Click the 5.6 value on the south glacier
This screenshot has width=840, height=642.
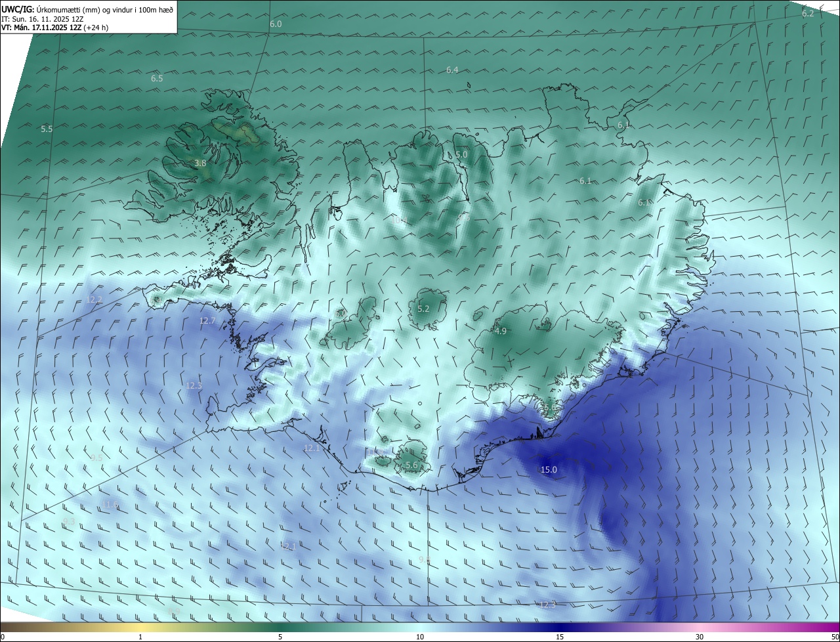(411, 465)
